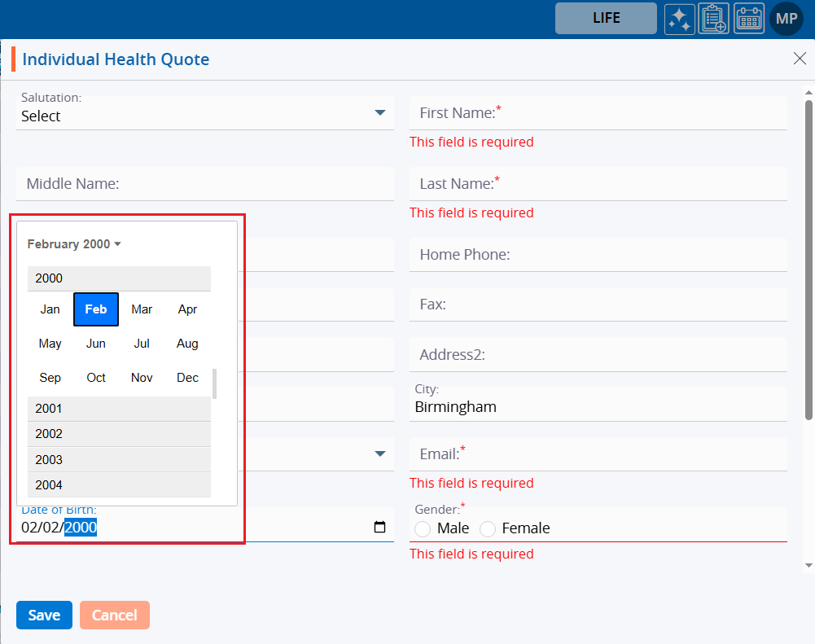This screenshot has height=644, width=815.
Task: Choose Jul in the month grid
Action: [x=142, y=344]
